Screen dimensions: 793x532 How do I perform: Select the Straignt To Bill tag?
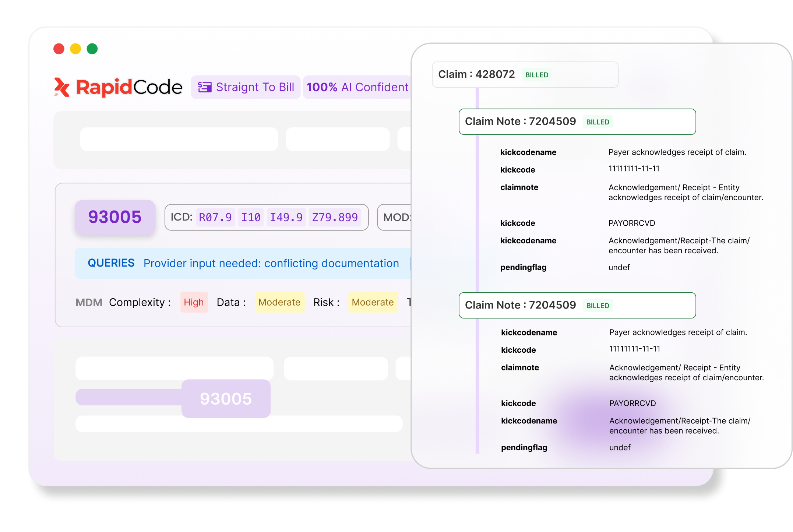click(246, 87)
